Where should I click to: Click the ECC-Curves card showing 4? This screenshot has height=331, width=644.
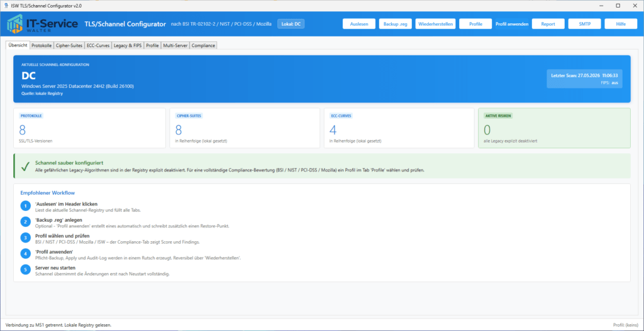click(x=399, y=128)
